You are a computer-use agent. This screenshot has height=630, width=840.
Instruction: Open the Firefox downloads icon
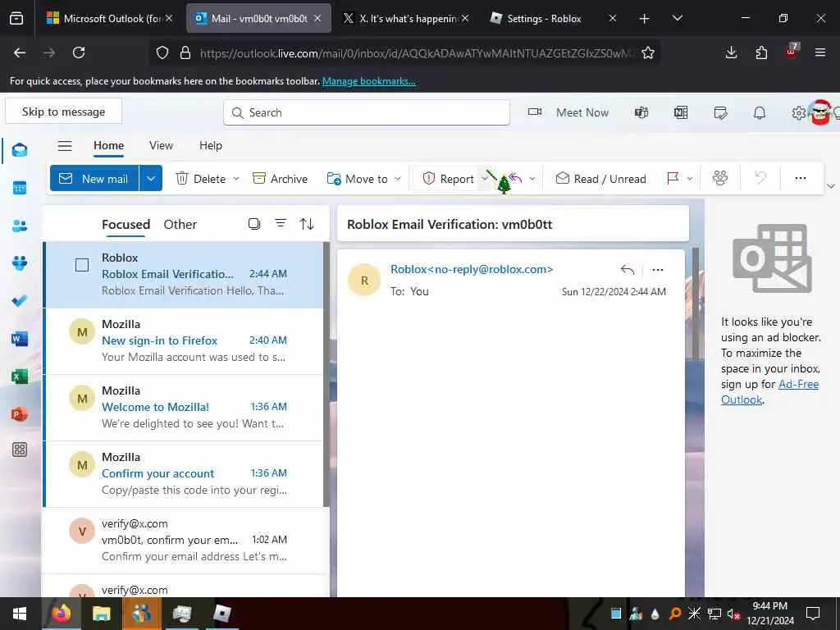tap(731, 52)
